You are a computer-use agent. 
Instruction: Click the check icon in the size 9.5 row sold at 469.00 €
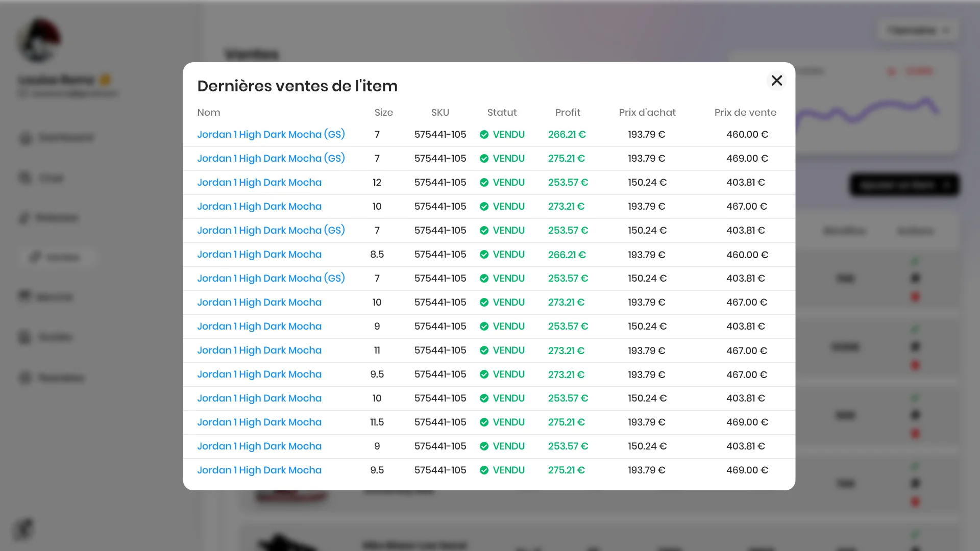click(x=484, y=470)
